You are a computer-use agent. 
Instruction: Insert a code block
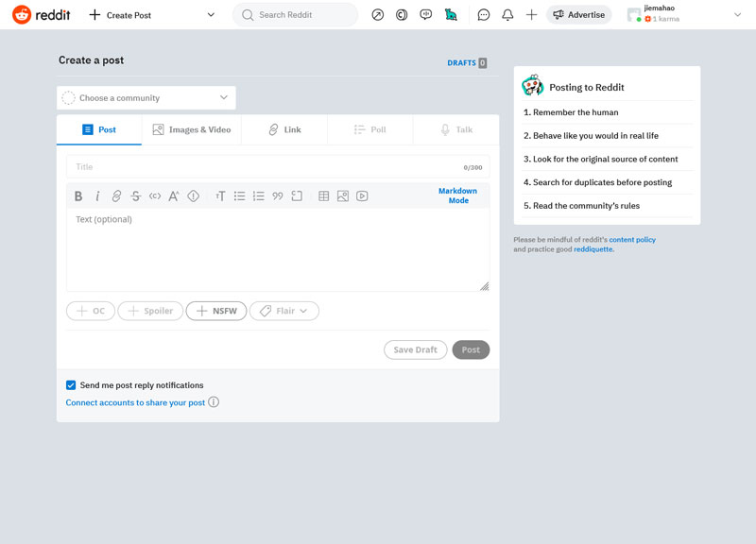(x=297, y=196)
